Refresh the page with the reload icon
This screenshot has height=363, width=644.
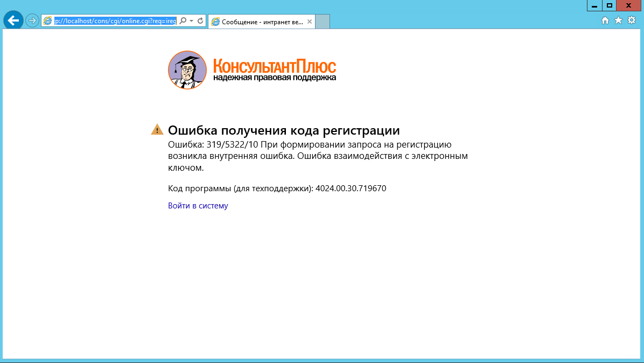click(200, 20)
